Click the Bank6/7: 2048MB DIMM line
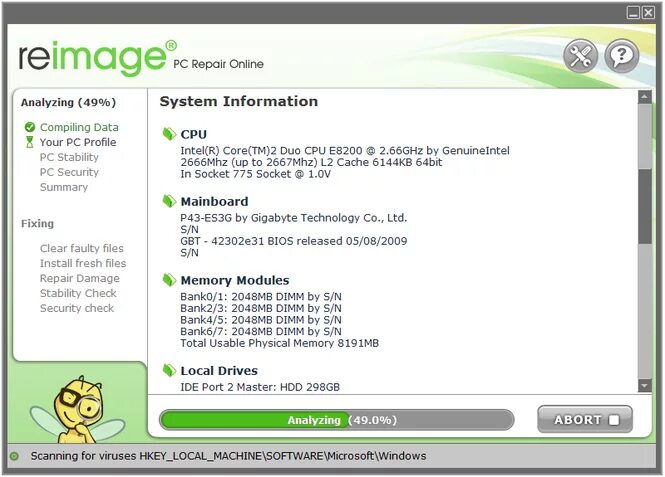 point(261,331)
